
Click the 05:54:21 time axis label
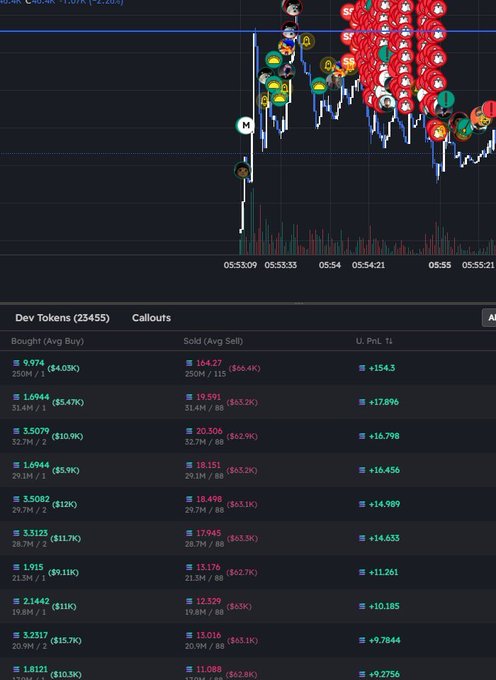368,265
